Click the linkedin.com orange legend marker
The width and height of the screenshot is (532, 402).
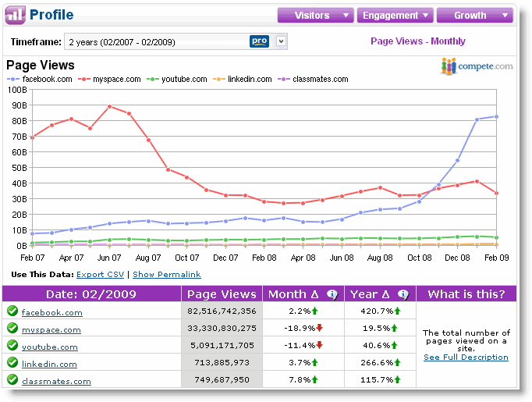[219, 79]
